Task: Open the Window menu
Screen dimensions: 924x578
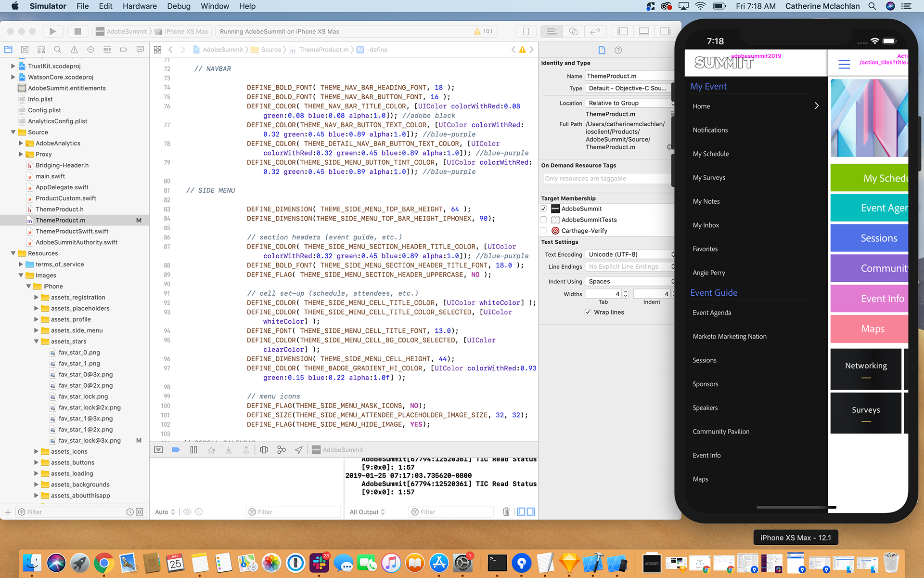Action: coord(215,6)
